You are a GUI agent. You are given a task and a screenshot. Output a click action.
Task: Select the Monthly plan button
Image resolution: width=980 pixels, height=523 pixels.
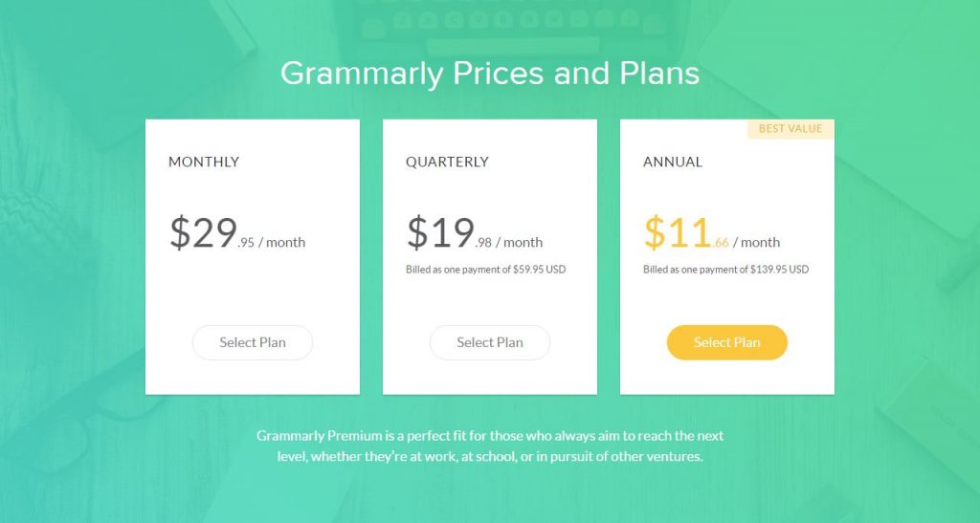(x=253, y=342)
